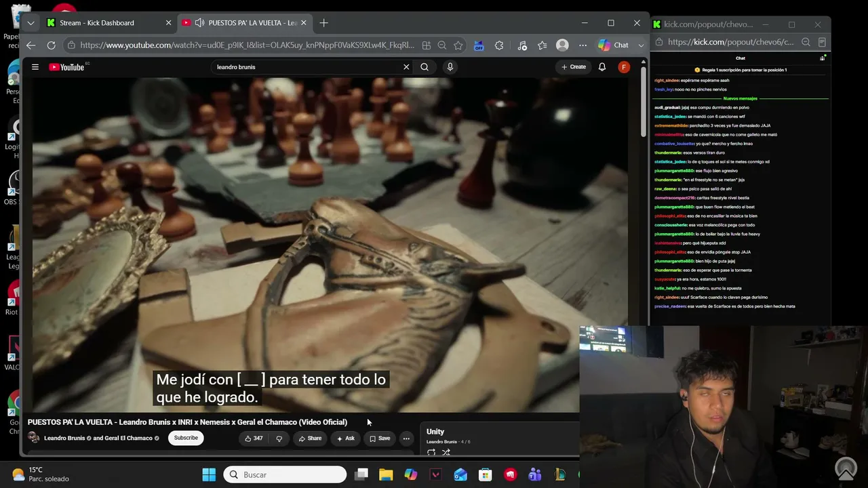Subscribe to Leandro Brunis channel

[186, 438]
